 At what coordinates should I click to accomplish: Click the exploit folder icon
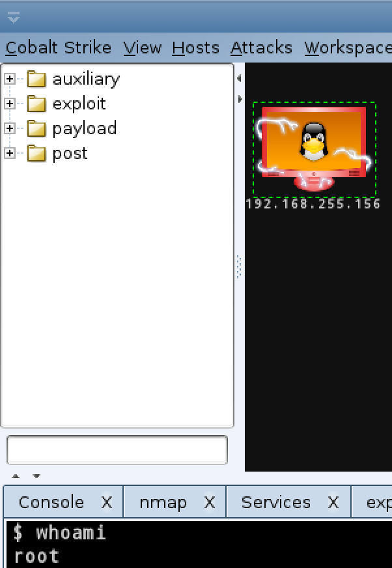point(36,104)
